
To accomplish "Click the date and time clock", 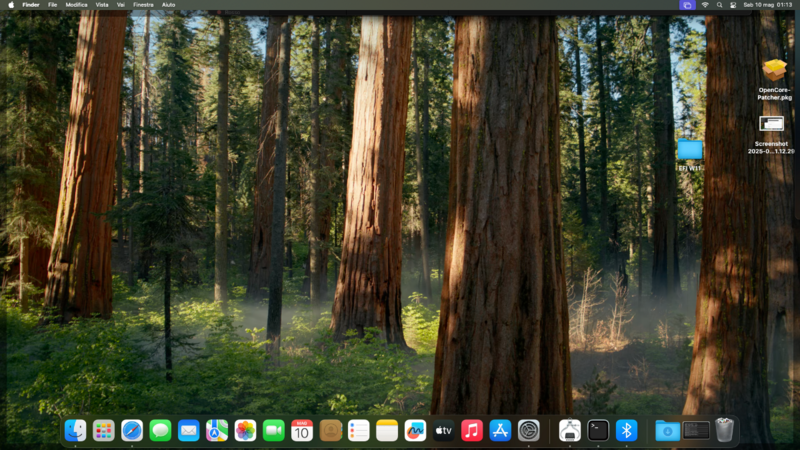I will coord(768,5).
